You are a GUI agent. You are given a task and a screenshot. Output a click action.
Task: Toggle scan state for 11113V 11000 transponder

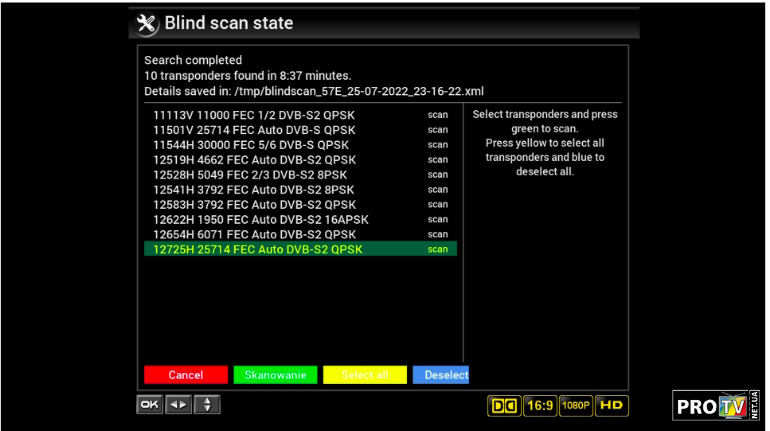pyautogui.click(x=437, y=115)
